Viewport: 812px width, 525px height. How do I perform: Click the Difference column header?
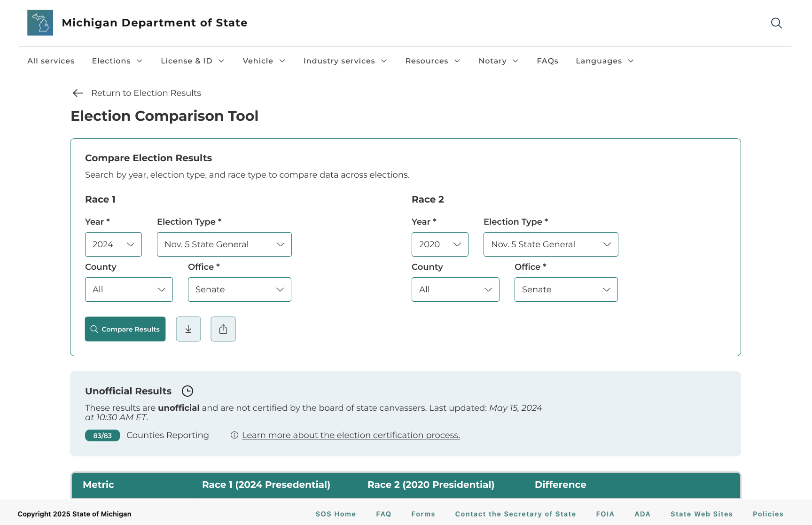point(561,485)
